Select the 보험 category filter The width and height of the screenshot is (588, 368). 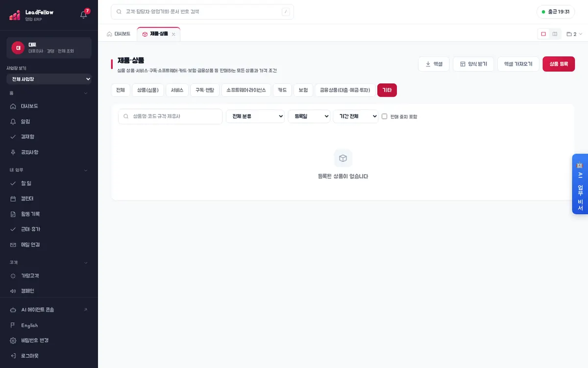(303, 90)
